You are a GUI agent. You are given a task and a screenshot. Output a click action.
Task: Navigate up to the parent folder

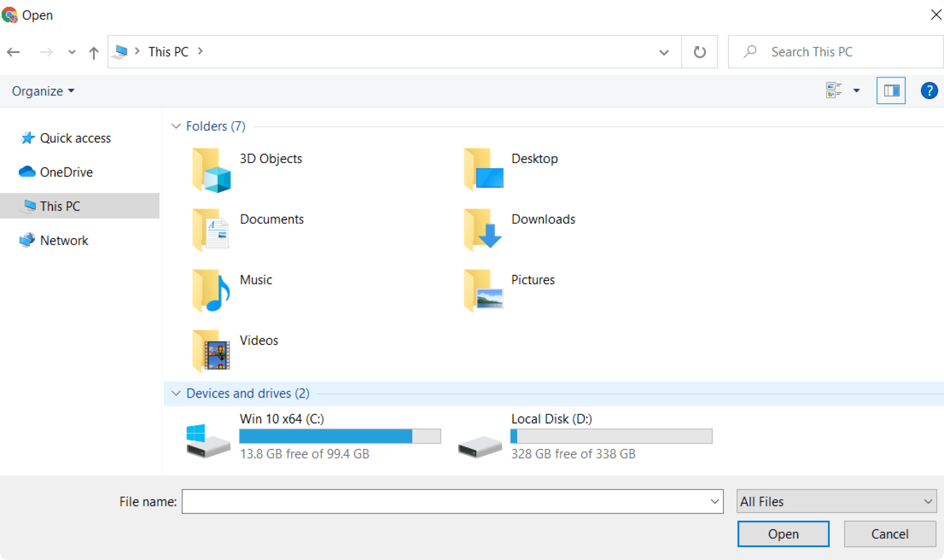pos(93,51)
